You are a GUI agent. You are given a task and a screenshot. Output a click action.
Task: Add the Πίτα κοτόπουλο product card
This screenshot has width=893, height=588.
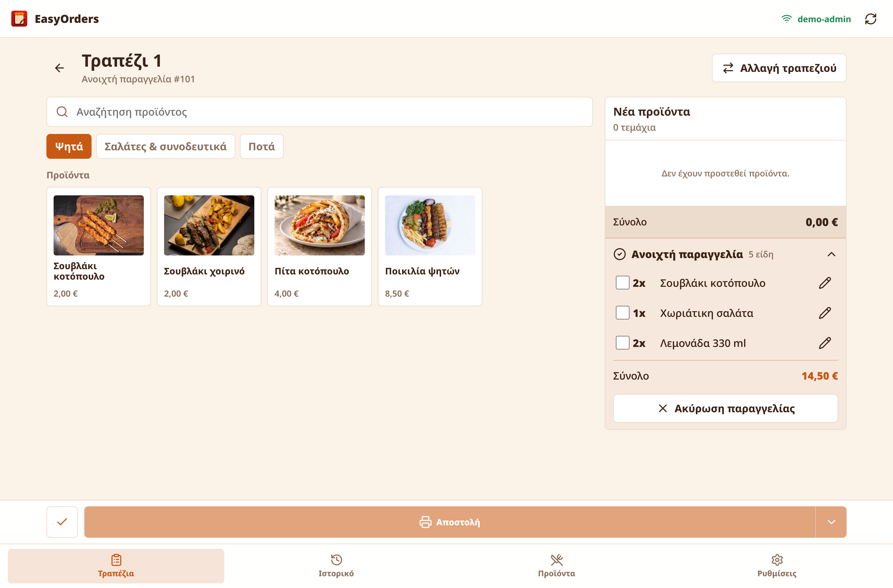click(320, 246)
